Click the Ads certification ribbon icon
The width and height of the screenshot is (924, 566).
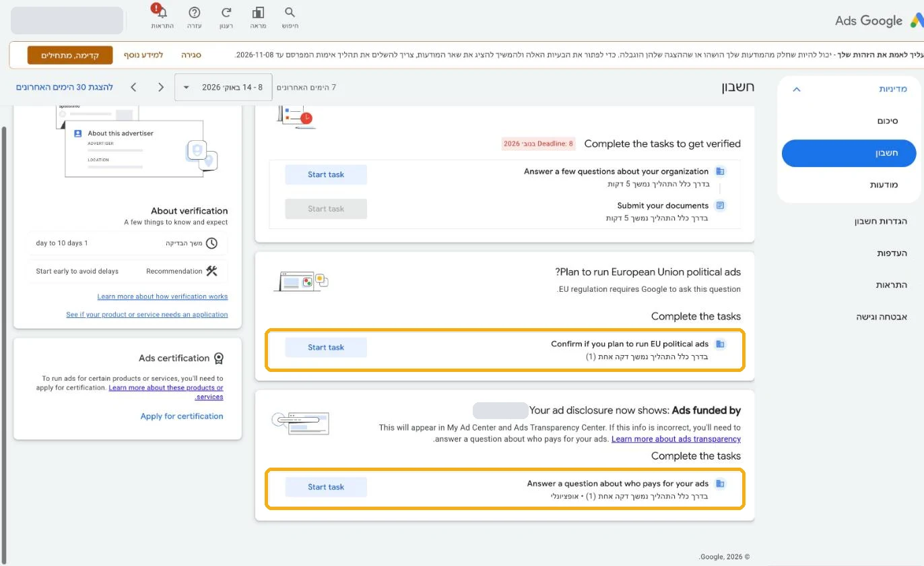218,358
